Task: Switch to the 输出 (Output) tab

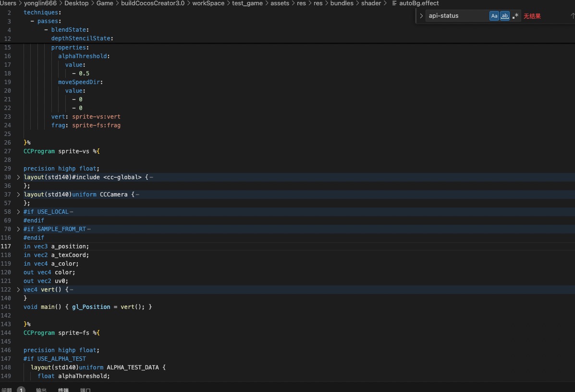Action: [x=41, y=390]
